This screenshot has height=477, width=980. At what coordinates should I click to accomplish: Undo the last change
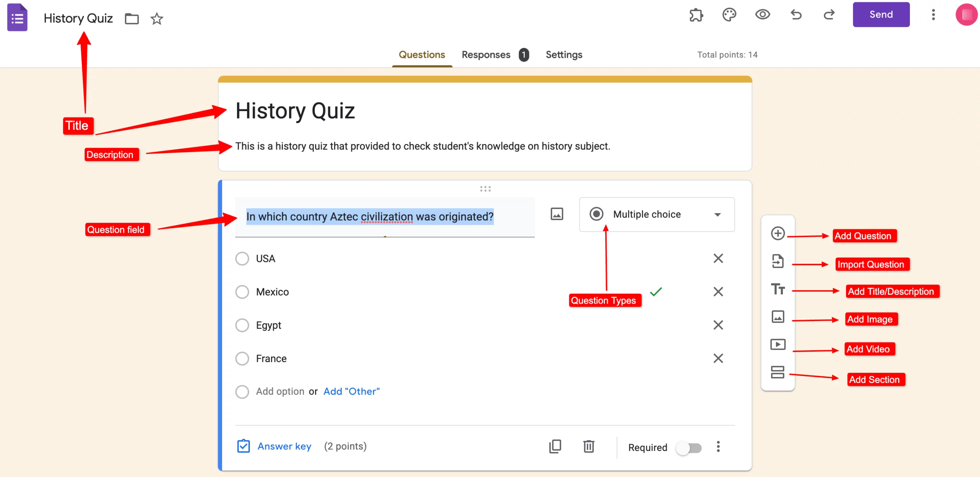click(x=795, y=15)
